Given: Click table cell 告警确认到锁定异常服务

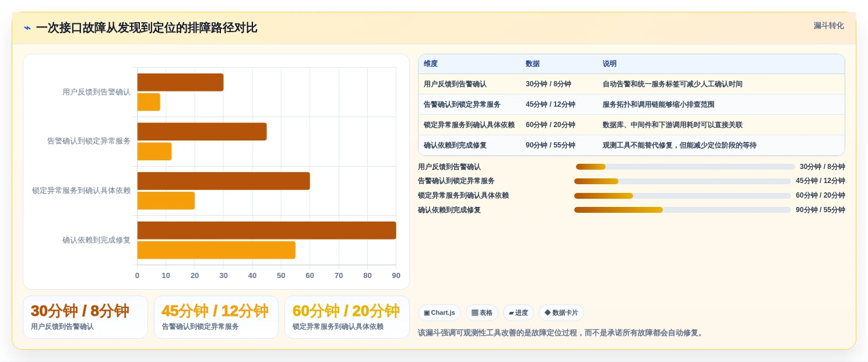Looking at the screenshot, I should pyautogui.click(x=462, y=105).
